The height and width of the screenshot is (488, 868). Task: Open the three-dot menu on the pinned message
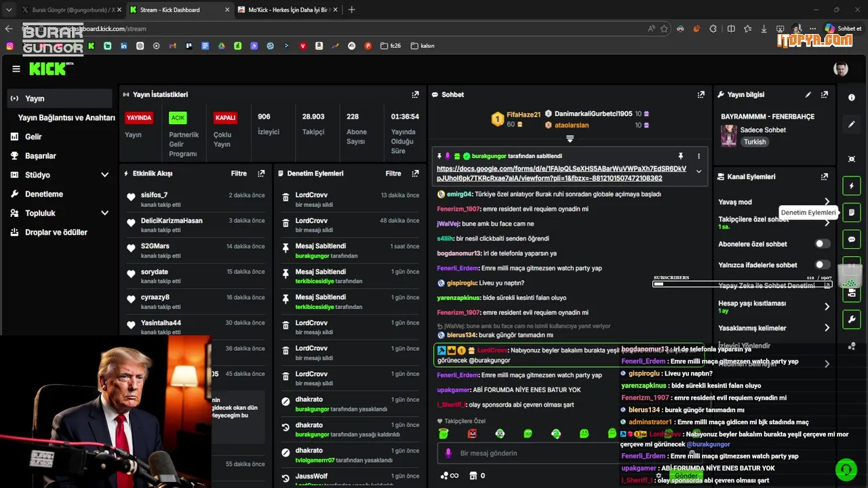coord(698,156)
